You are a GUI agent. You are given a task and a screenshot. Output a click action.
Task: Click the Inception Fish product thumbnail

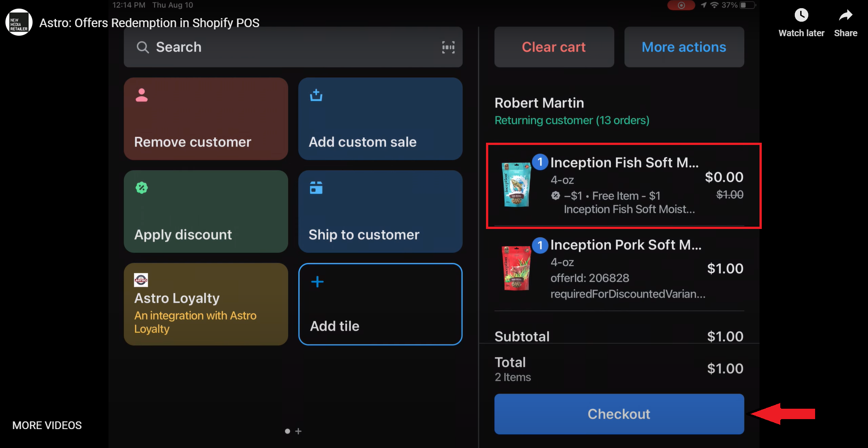tap(517, 185)
